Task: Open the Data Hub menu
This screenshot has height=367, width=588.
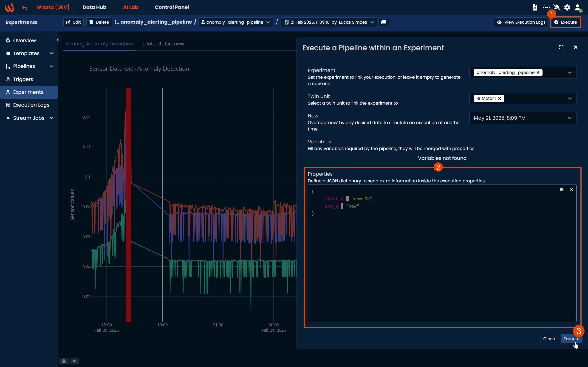Action: coord(94,7)
